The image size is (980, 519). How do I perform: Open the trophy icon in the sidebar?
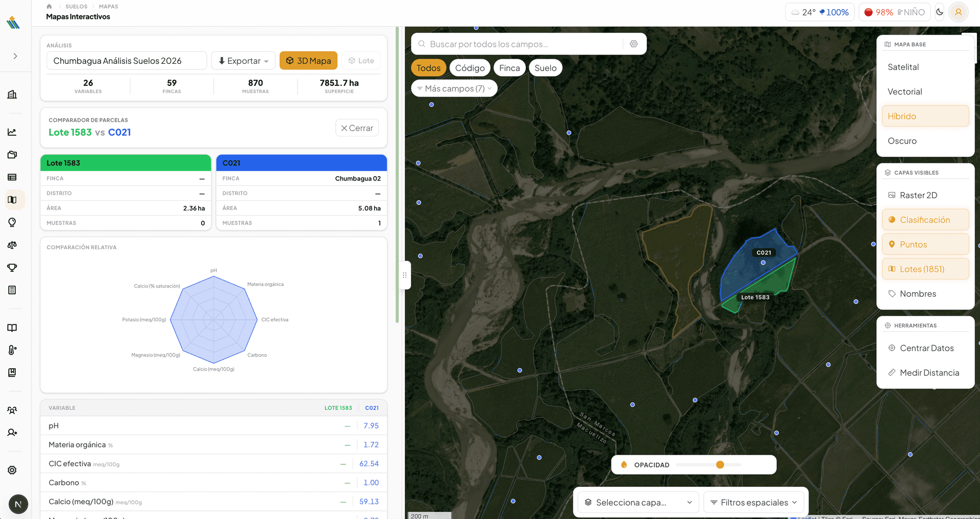pos(12,268)
